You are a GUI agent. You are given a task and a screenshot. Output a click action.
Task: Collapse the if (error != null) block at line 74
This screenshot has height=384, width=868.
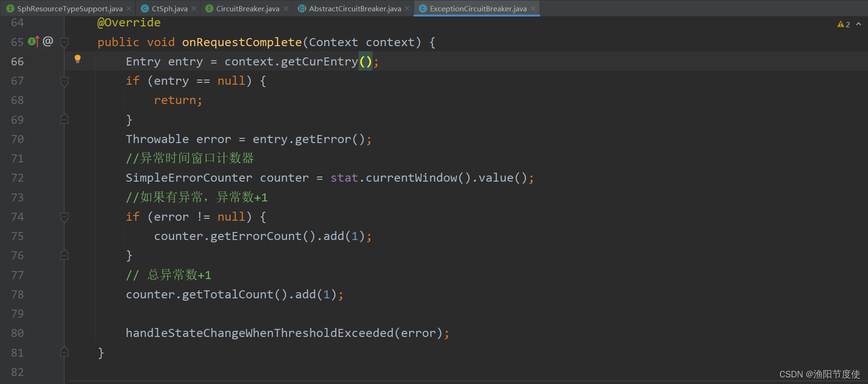(x=65, y=217)
